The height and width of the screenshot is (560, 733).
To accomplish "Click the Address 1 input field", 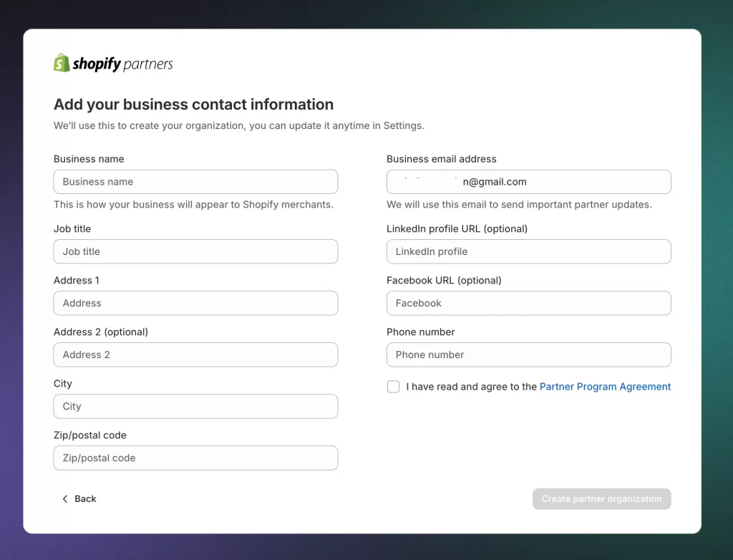I will pyautogui.click(x=195, y=303).
